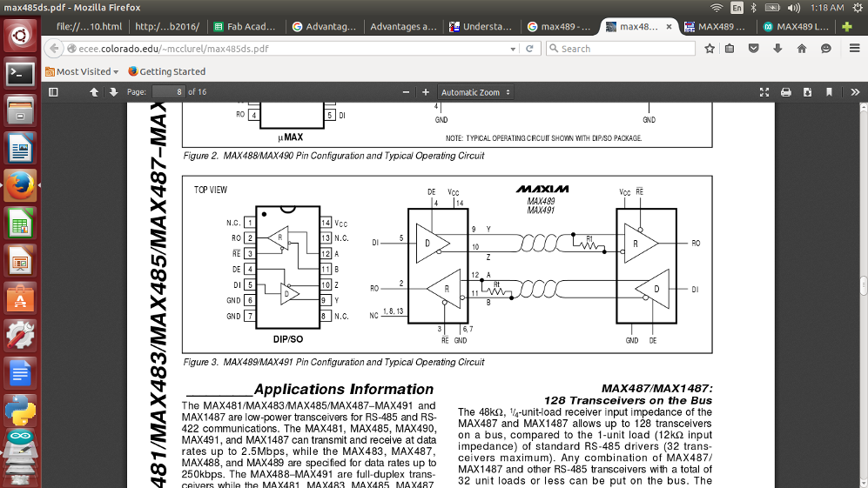
Task: Bookmark this page with star
Action: click(x=710, y=49)
